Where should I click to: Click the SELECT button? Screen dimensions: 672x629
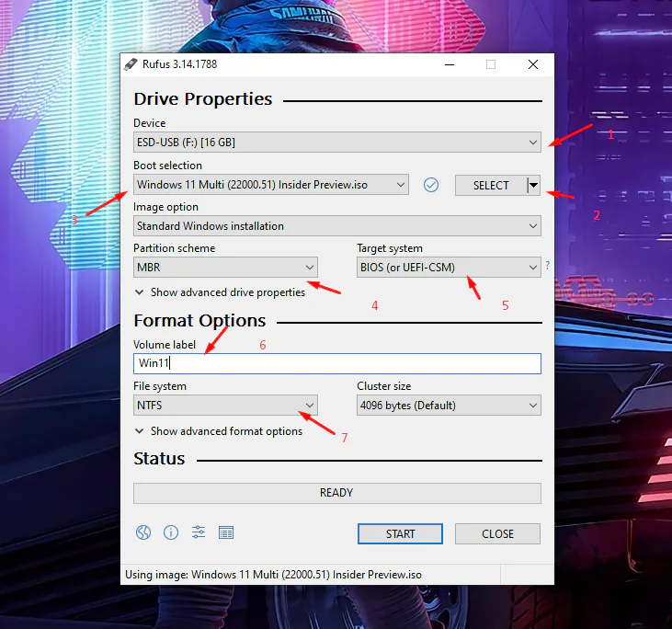click(x=491, y=185)
